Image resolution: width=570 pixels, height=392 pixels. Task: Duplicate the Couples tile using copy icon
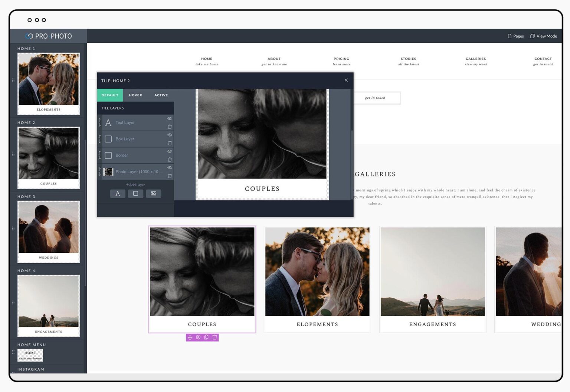[x=206, y=337]
